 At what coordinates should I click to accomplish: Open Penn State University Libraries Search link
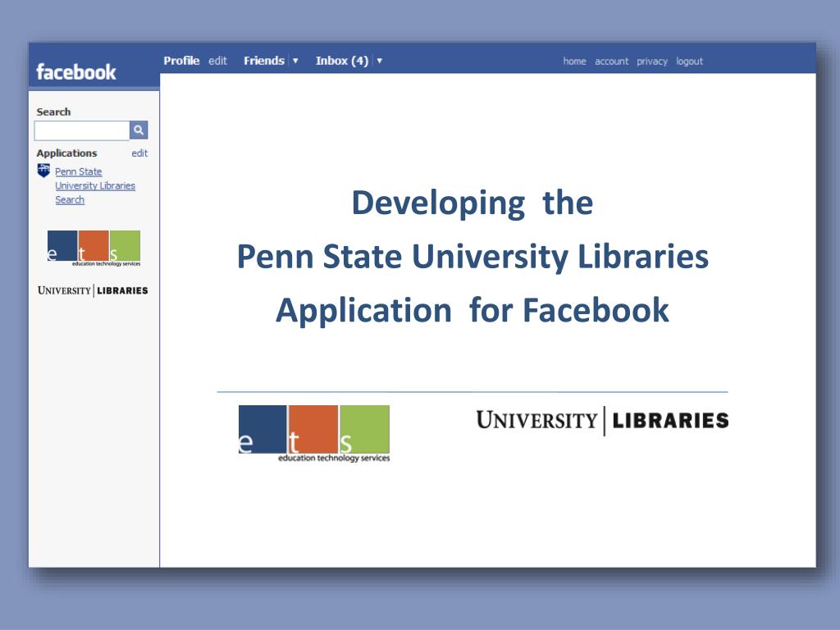pyautogui.click(x=95, y=185)
